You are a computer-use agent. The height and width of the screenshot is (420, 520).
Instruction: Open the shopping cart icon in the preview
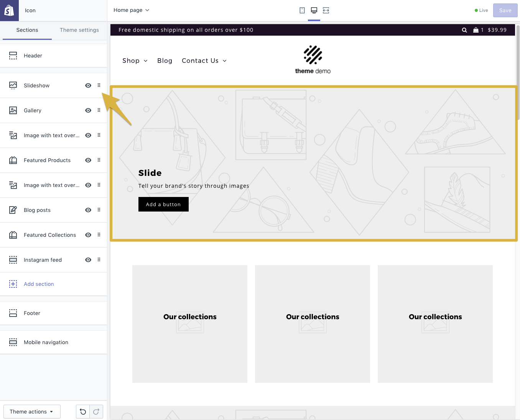tap(476, 30)
